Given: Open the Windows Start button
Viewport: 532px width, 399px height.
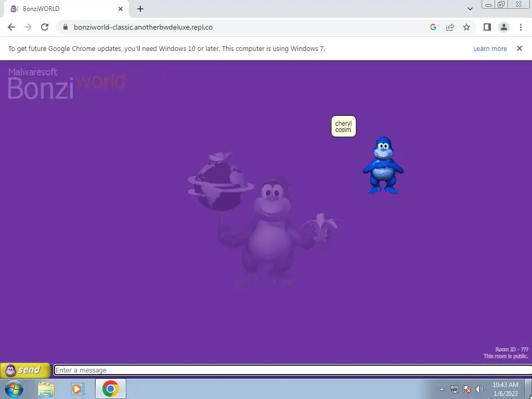Looking at the screenshot, I should pos(14,389).
